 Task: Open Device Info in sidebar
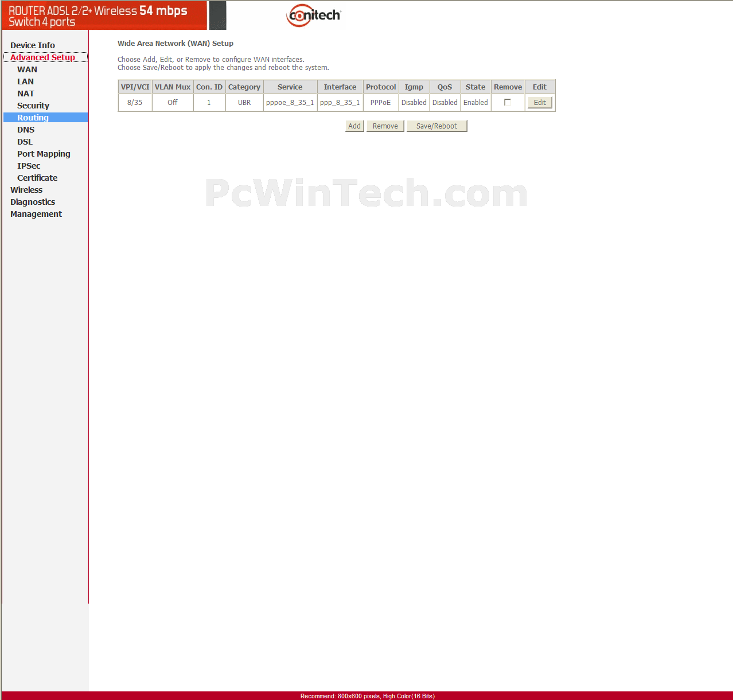click(33, 45)
